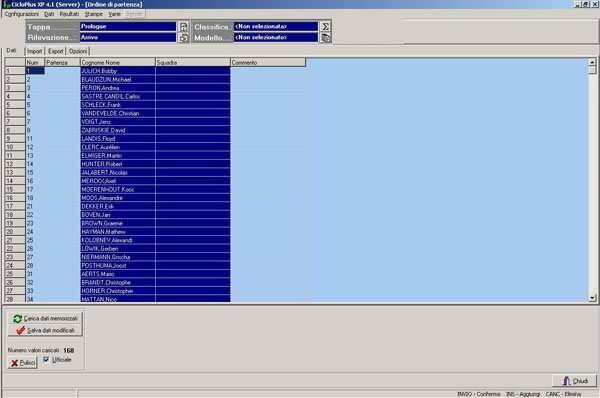Click the copy icon beside Modello field
The image size is (600, 398).
[x=325, y=38]
